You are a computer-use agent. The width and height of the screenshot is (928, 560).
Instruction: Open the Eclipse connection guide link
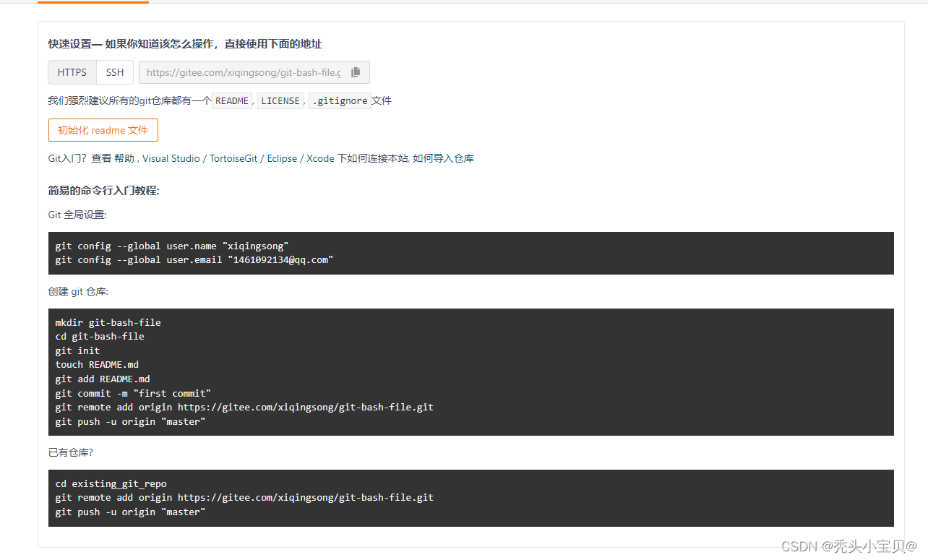tap(281, 158)
